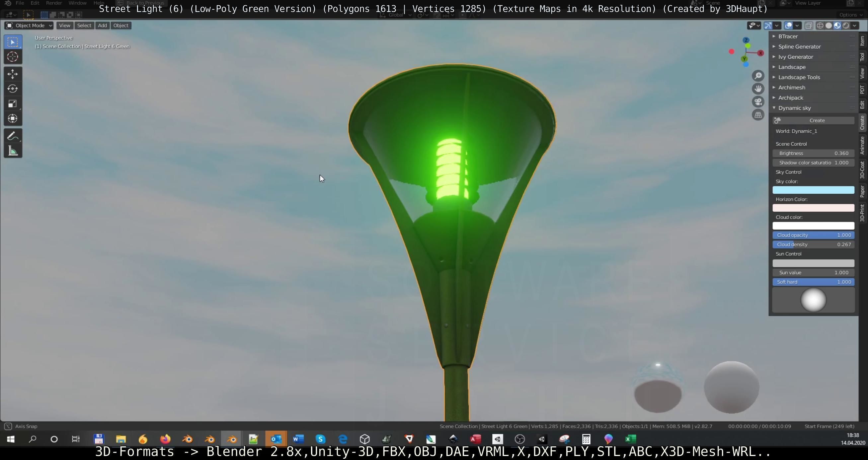The image size is (868, 460).
Task: Click the sun direction sphere widget
Action: click(814, 300)
